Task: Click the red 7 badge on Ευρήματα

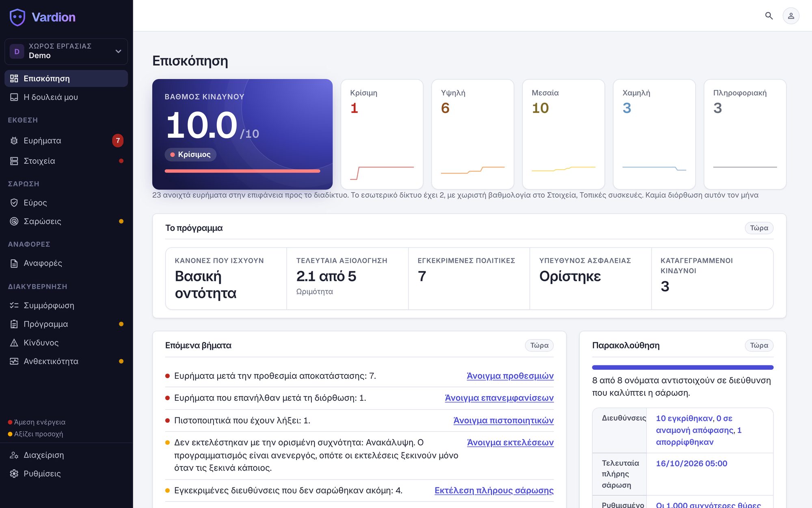Action: [118, 141]
